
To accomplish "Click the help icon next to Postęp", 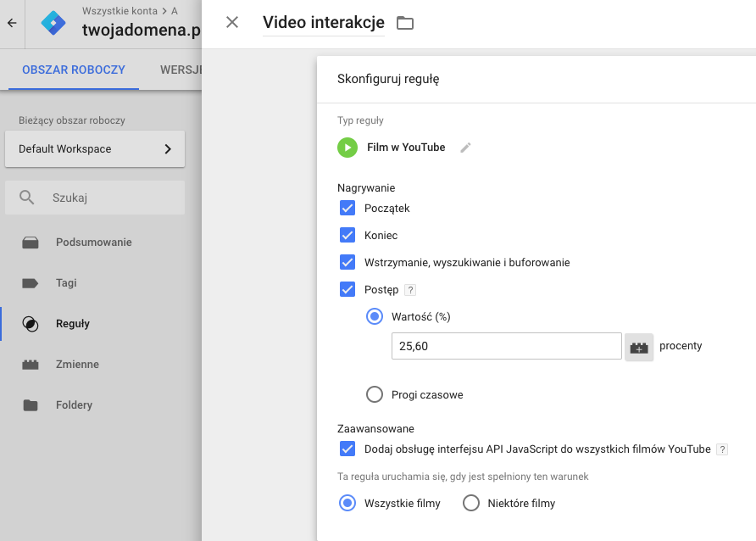I will (x=410, y=290).
